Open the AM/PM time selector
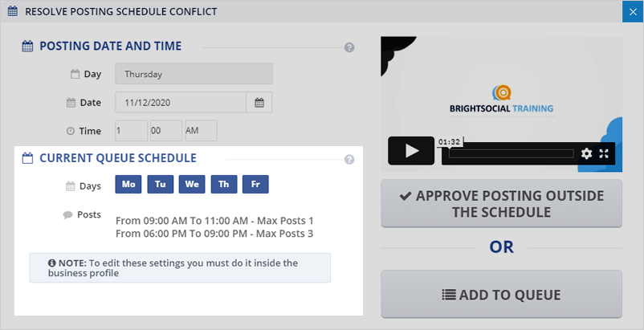 pyautogui.click(x=201, y=131)
